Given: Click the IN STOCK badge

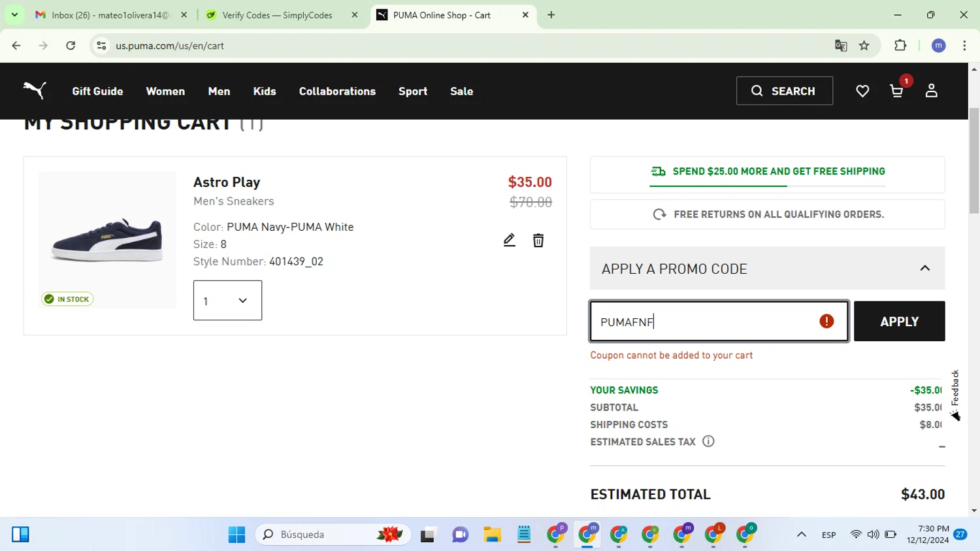Looking at the screenshot, I should [67, 299].
